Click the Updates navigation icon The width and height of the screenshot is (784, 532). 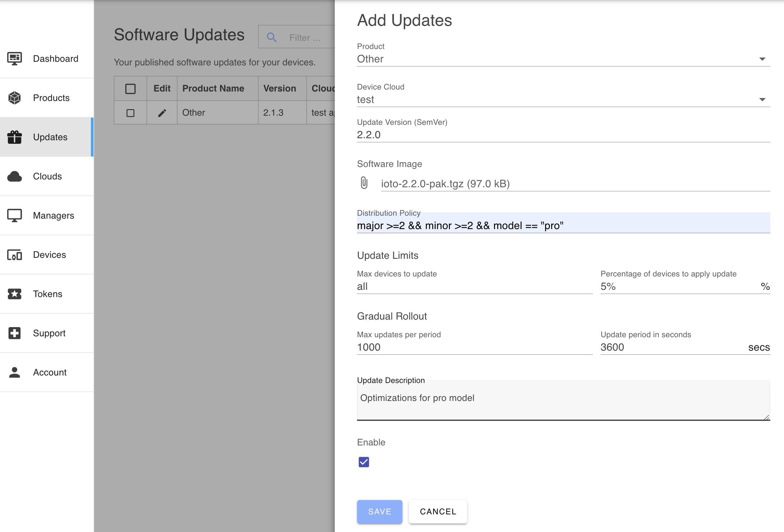point(14,137)
